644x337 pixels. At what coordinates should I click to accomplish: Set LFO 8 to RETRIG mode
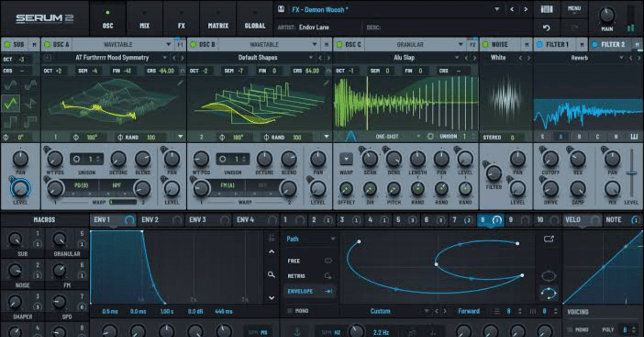pyautogui.click(x=294, y=275)
